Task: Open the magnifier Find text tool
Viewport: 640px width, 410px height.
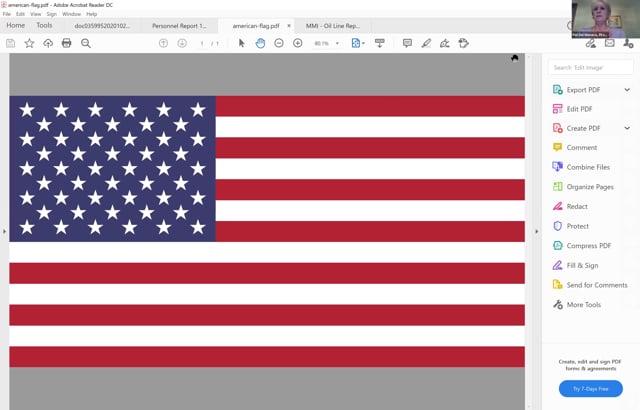Action: click(x=86, y=43)
